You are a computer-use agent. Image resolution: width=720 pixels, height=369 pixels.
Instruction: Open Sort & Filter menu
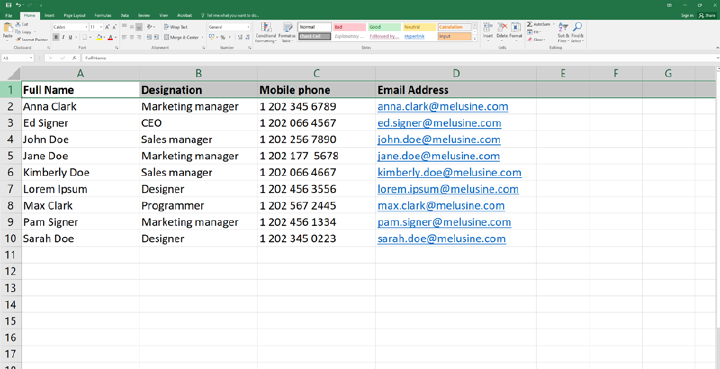(x=563, y=32)
